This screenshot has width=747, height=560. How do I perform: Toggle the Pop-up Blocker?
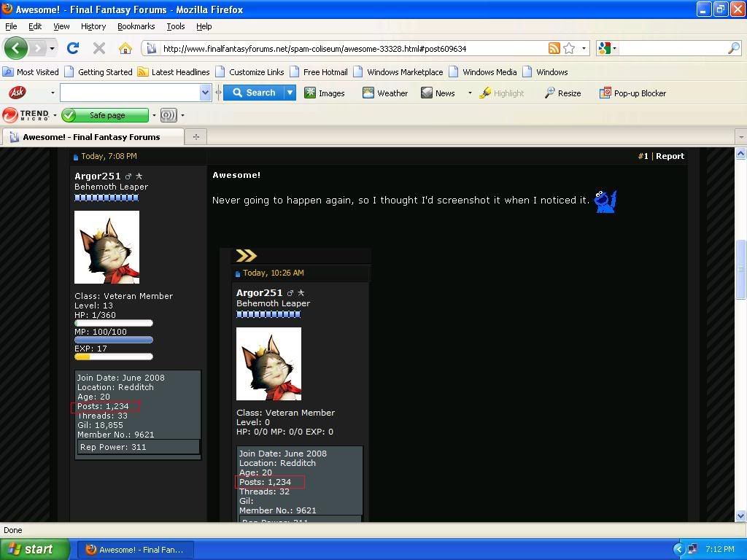pyautogui.click(x=632, y=93)
